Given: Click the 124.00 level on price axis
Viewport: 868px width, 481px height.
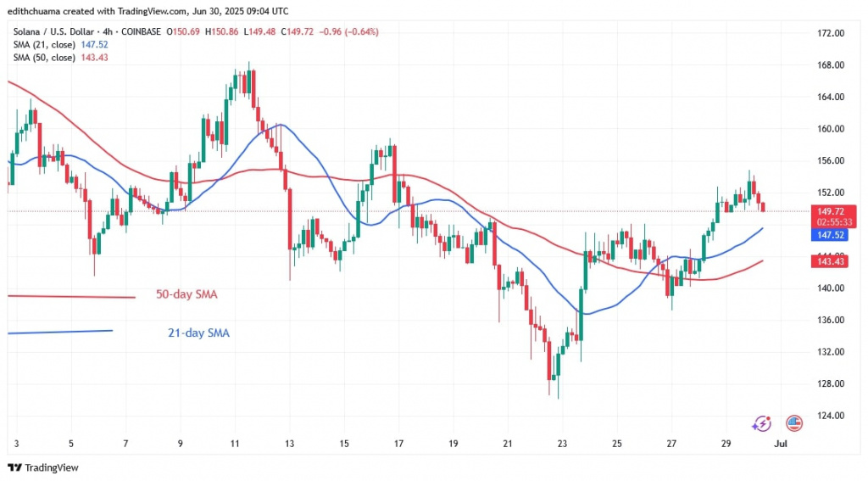Looking at the screenshot, I should (x=832, y=416).
